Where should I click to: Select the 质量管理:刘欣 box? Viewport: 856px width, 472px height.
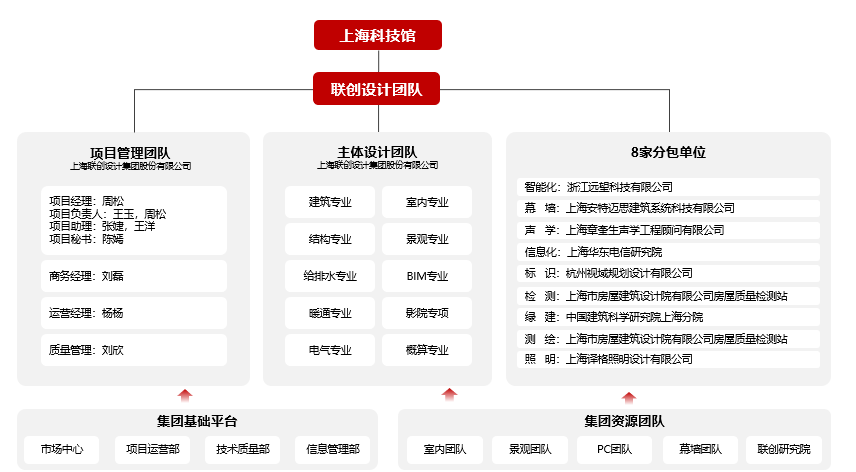(134, 350)
